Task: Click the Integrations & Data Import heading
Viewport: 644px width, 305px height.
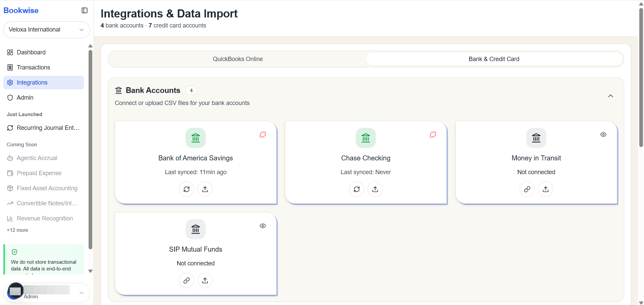Action: 169,13
